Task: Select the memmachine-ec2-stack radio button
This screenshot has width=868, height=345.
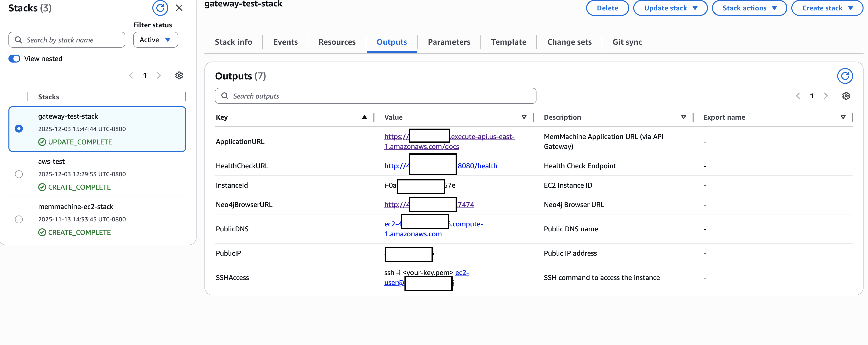Action: click(19, 219)
